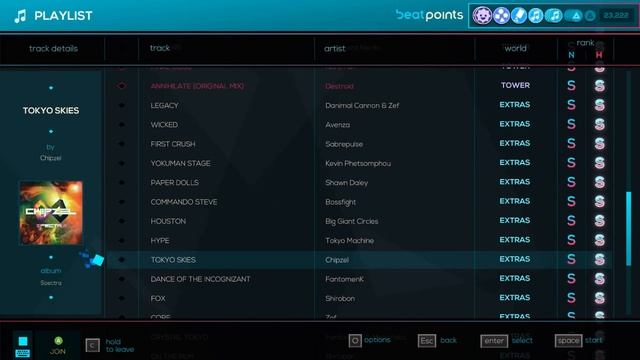Go back with the Esc button
This screenshot has width=640, height=360.
tap(427, 340)
